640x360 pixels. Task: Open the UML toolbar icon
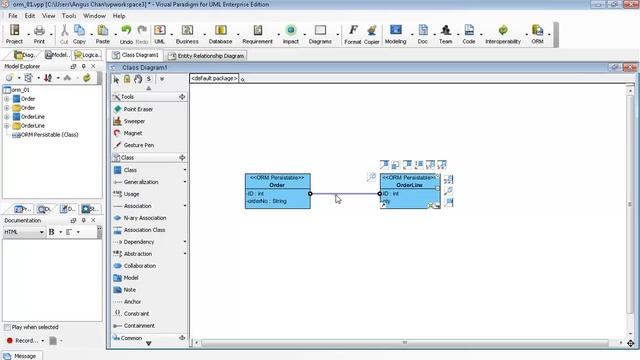(x=160, y=34)
